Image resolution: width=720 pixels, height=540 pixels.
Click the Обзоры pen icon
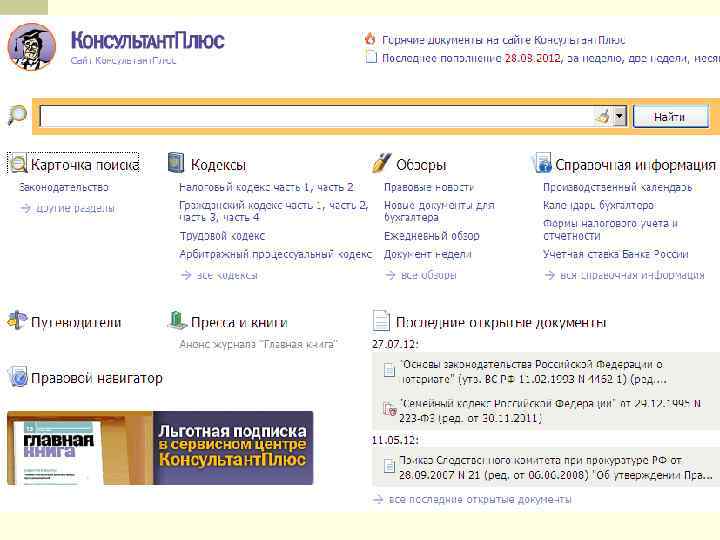[381, 163]
